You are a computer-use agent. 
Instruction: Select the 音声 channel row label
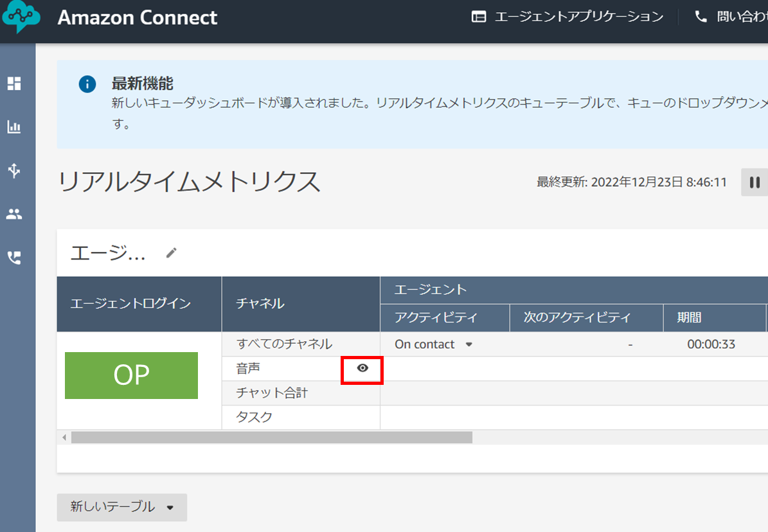pyautogui.click(x=248, y=368)
